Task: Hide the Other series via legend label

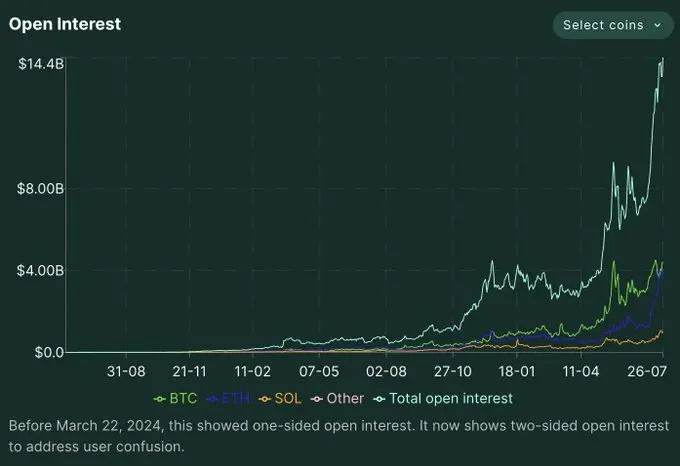Action: (345, 398)
